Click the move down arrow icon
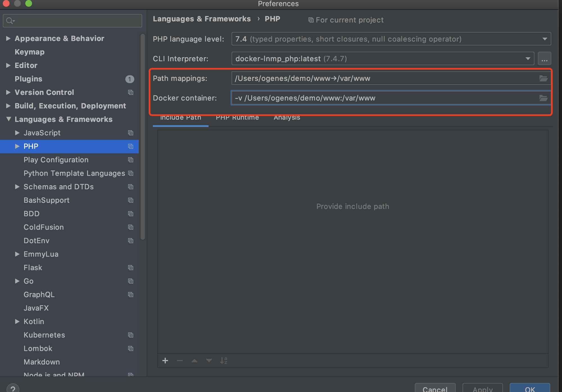 click(x=209, y=361)
